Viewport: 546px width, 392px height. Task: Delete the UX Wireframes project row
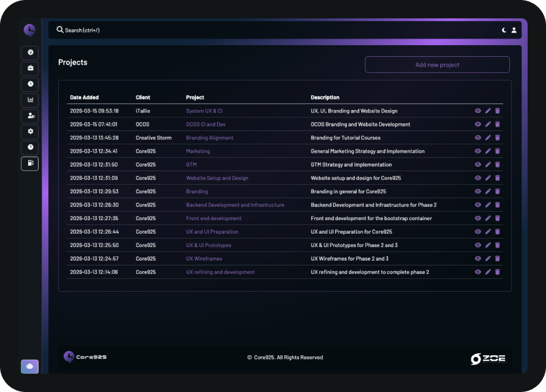(x=497, y=259)
